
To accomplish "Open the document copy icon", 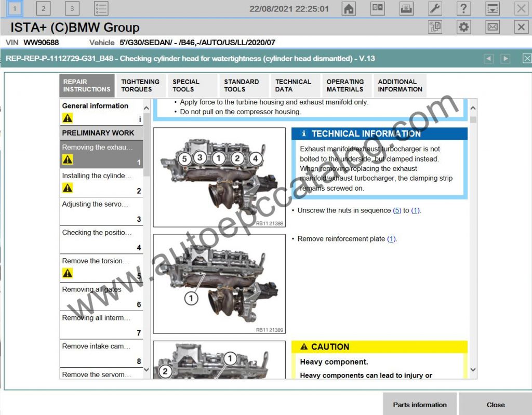I will 435,27.
